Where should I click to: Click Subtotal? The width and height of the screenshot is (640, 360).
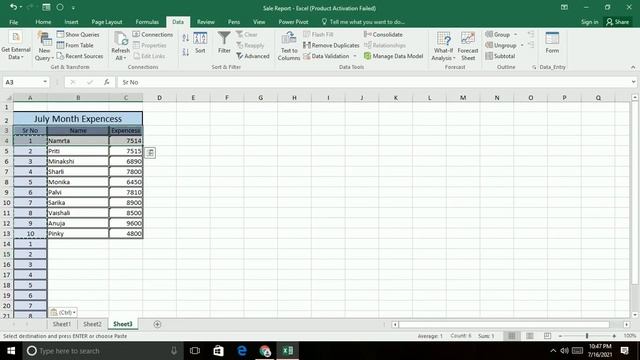[x=500, y=56]
